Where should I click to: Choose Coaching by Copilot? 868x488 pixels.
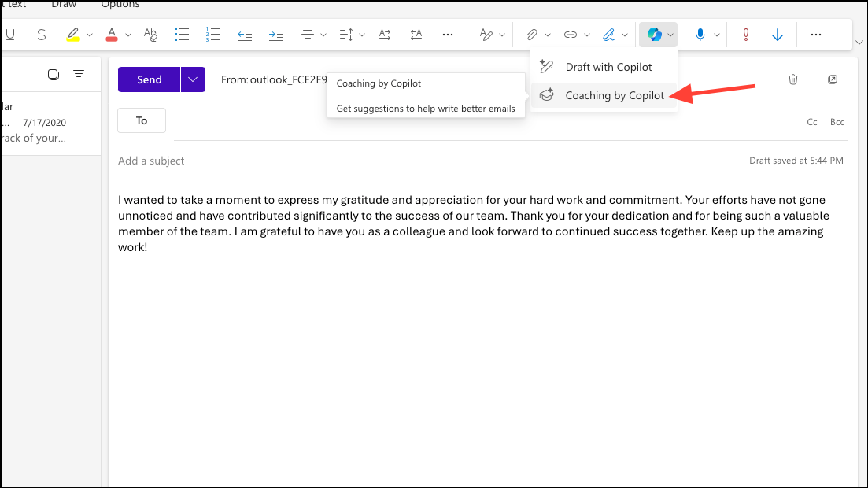tap(604, 95)
